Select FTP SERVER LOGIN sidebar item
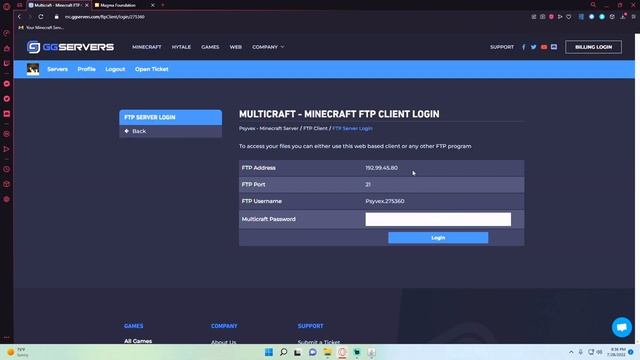640x360 pixels. [171, 117]
